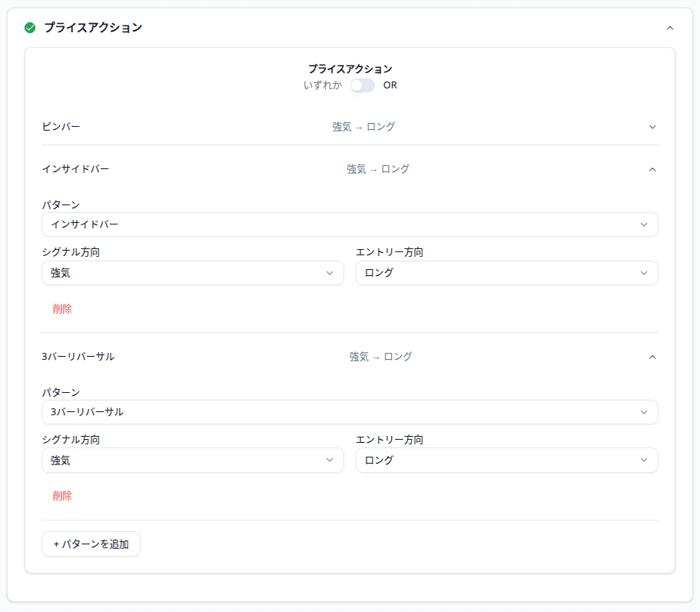Collapse the 3バーリバーサル pattern row

coord(652,357)
